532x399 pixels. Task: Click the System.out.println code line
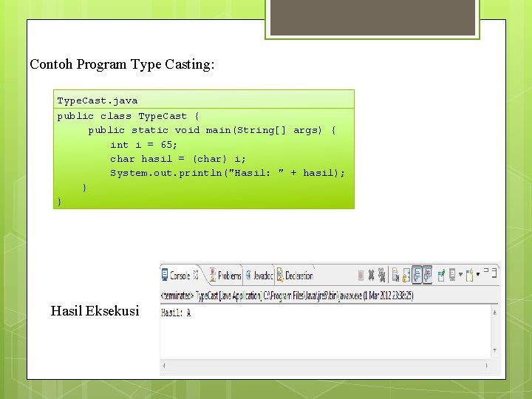point(228,173)
